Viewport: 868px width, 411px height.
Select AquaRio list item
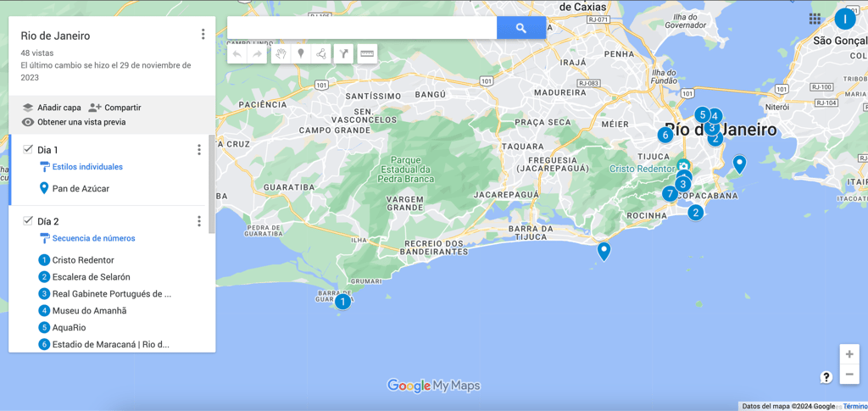click(x=70, y=327)
